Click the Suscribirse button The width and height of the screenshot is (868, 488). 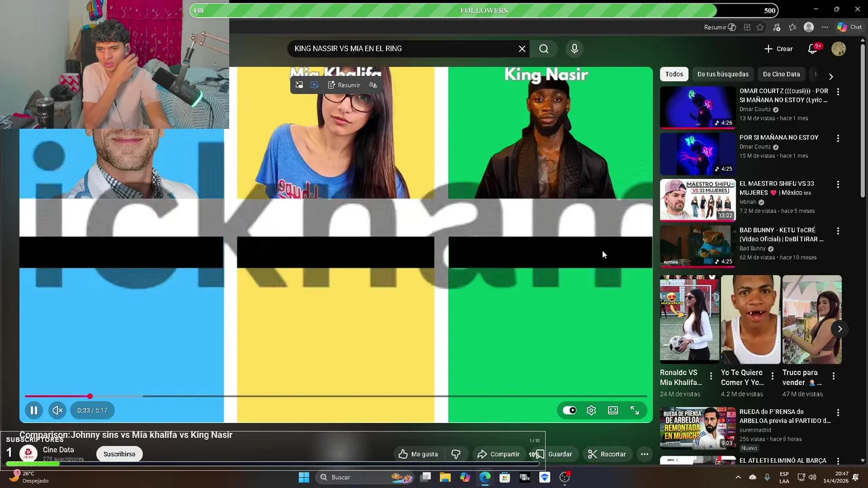tap(119, 454)
